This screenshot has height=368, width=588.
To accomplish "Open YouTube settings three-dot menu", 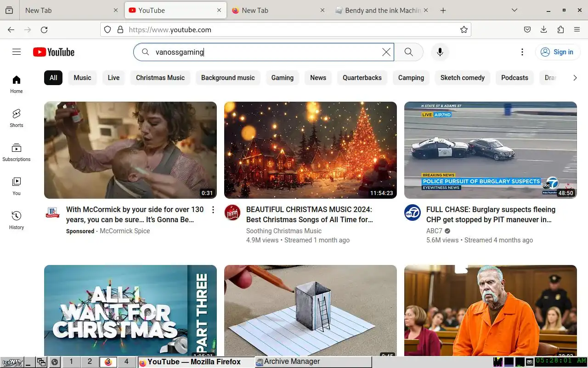I will click(x=522, y=52).
